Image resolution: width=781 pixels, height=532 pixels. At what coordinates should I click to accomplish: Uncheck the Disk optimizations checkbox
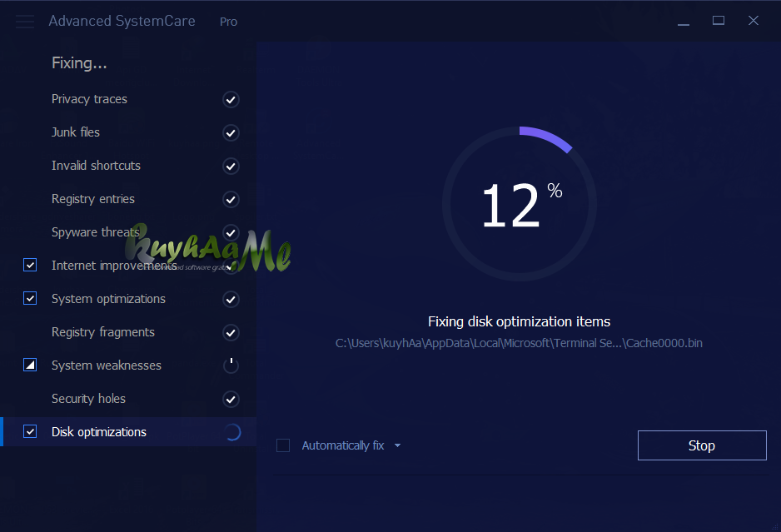pyautogui.click(x=30, y=431)
